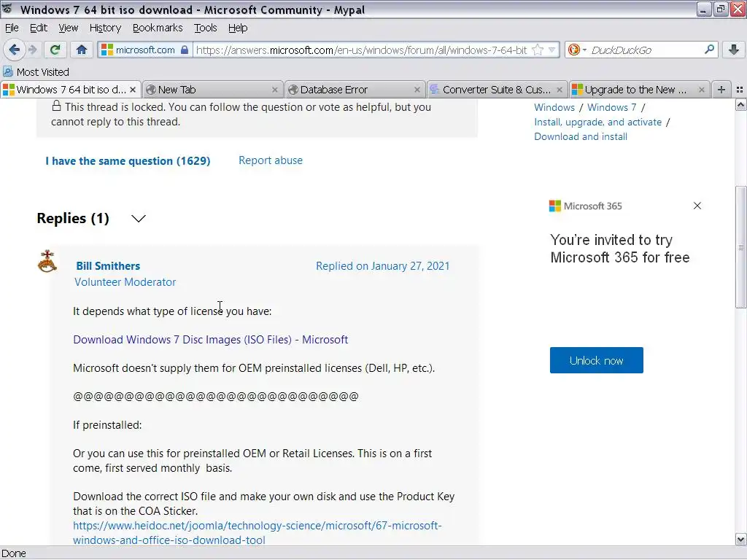Open the heidoc.net ISO download tool link

tap(258, 533)
